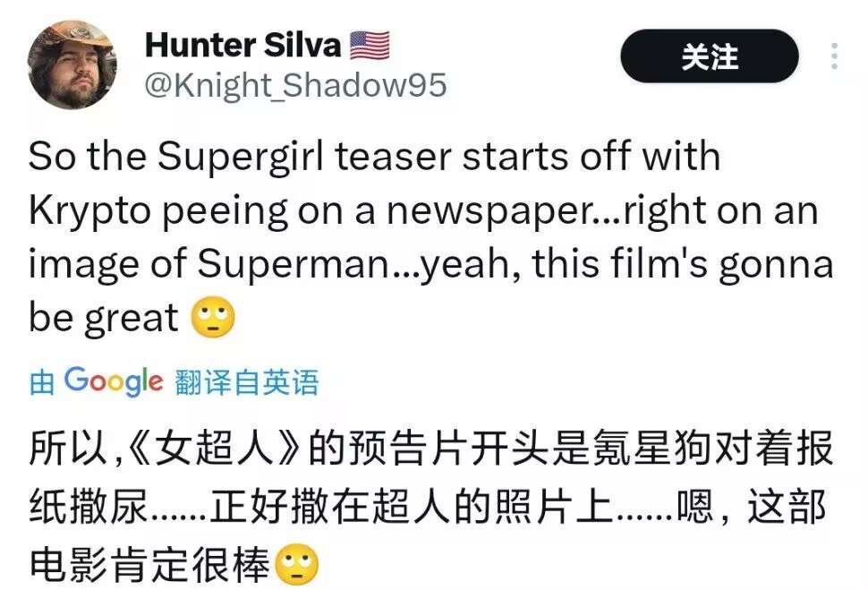This screenshot has width=868, height=590.
Task: Click the Hunter Silva display name
Action: (x=242, y=43)
